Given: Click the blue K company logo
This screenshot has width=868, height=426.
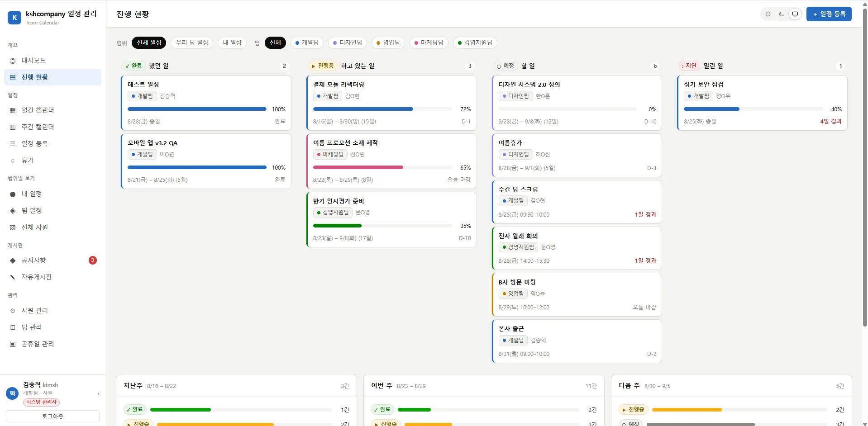Looking at the screenshot, I should (14, 18).
